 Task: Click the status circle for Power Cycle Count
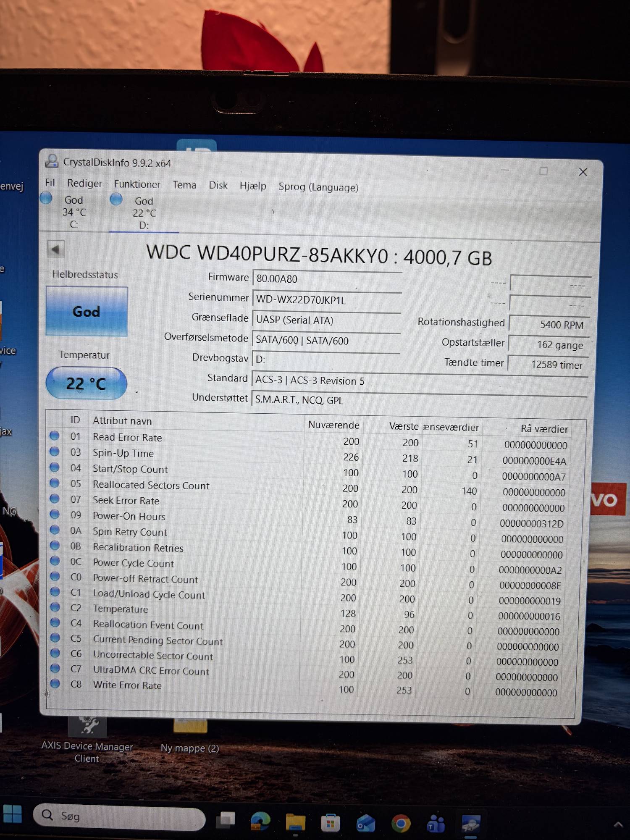click(55, 561)
